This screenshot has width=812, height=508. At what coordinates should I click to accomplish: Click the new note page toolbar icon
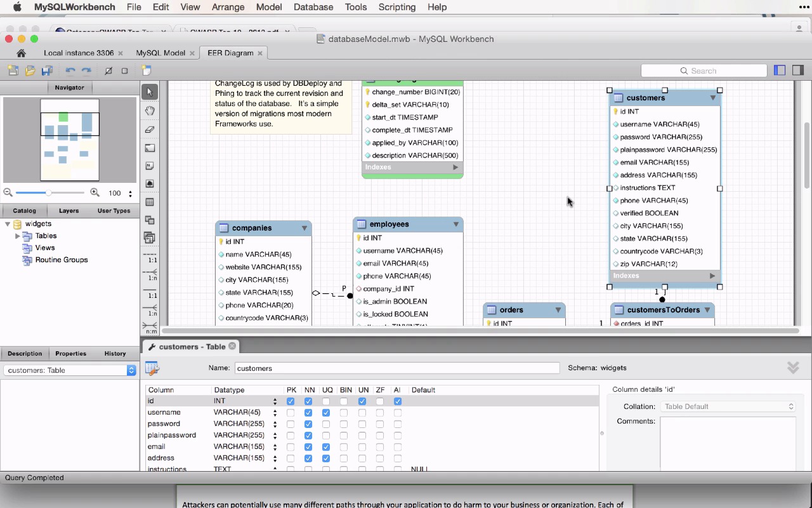[x=147, y=70]
